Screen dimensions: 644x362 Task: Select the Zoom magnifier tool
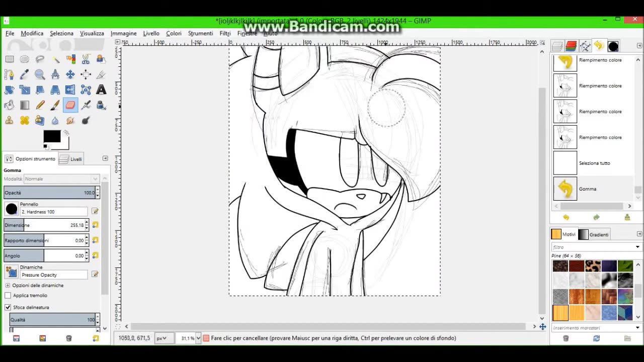[x=40, y=75]
